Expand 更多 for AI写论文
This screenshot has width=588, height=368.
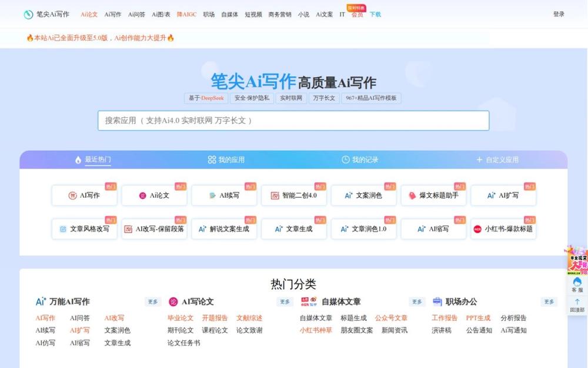285,301
